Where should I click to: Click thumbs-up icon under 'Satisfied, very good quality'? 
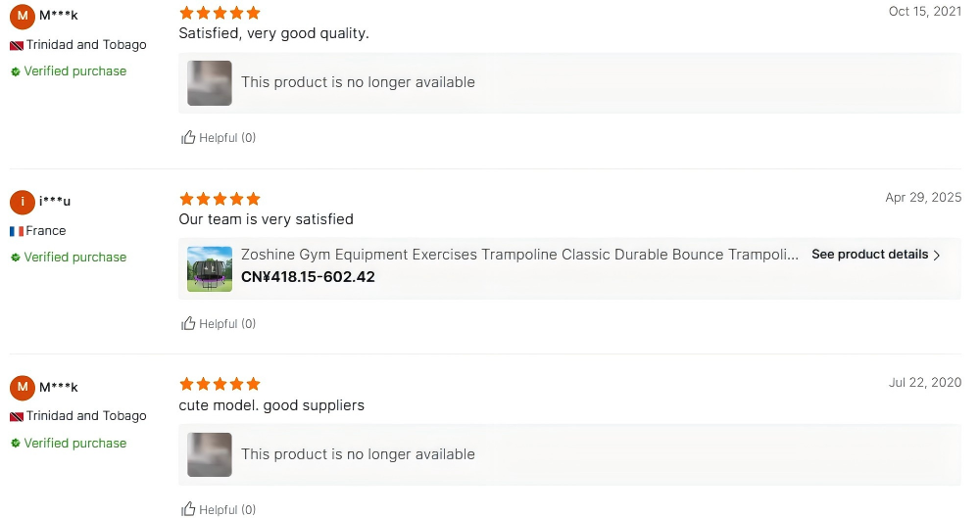188,138
